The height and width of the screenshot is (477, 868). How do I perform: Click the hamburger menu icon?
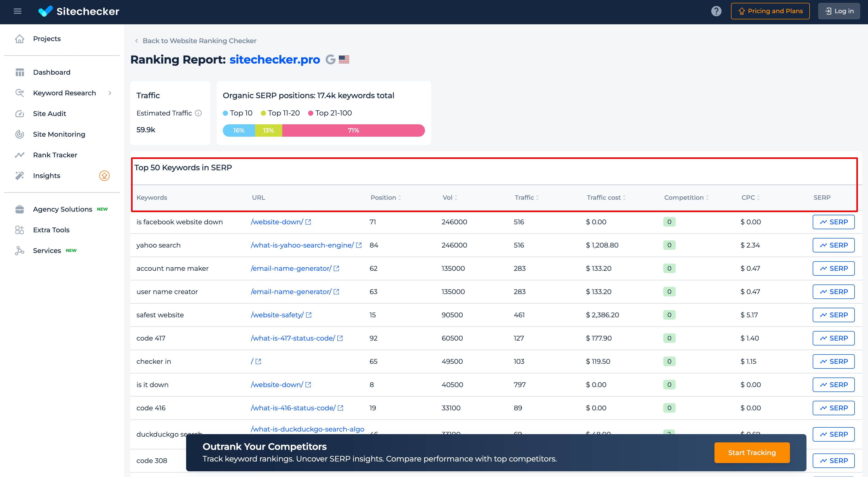[x=18, y=10]
